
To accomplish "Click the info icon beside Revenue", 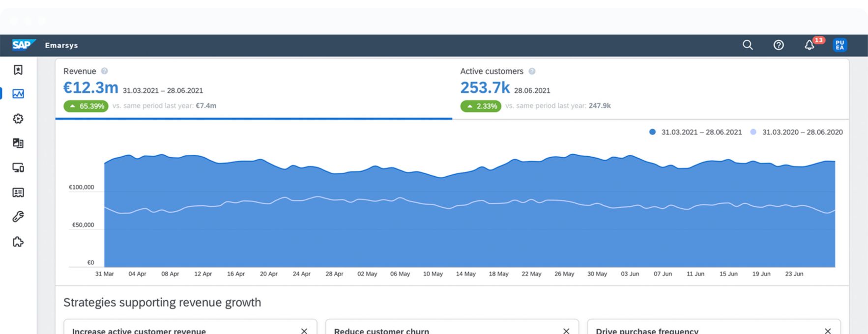I will tap(104, 71).
